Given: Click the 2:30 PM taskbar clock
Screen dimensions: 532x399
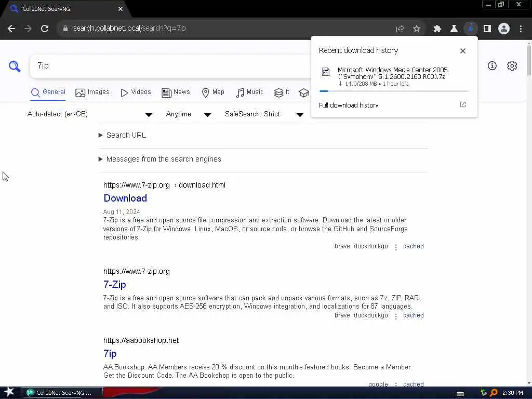Looking at the screenshot, I should [x=512, y=393].
